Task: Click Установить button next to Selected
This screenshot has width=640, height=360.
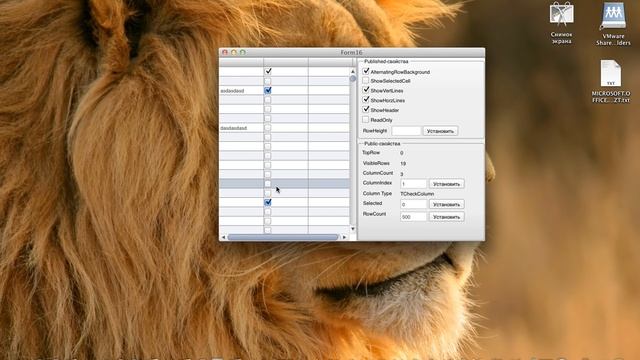Action: point(446,204)
